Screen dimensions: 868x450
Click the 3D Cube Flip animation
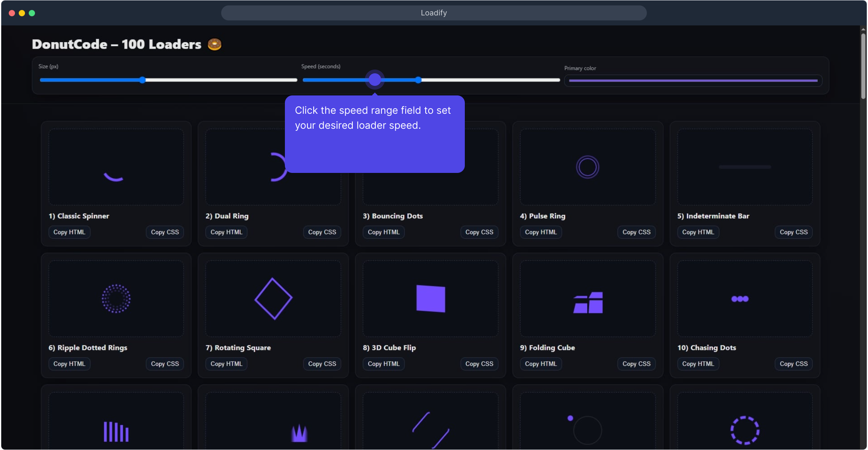pyautogui.click(x=431, y=299)
